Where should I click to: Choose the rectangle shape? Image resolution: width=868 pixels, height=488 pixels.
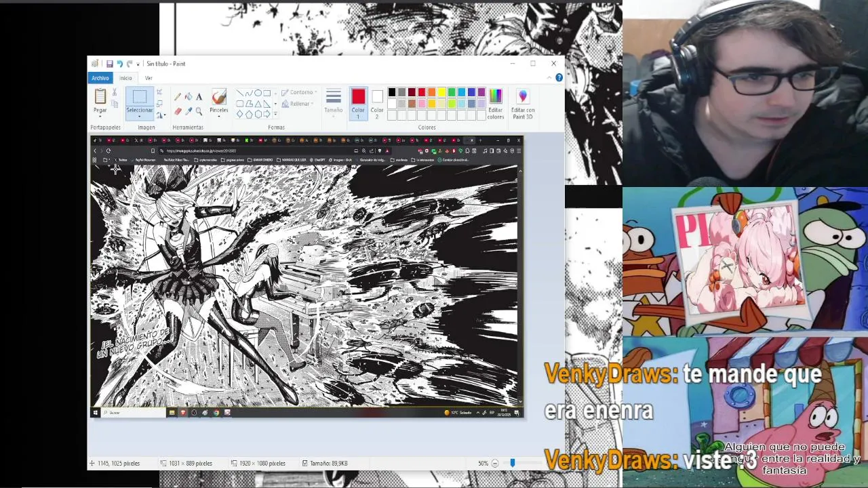point(267,93)
